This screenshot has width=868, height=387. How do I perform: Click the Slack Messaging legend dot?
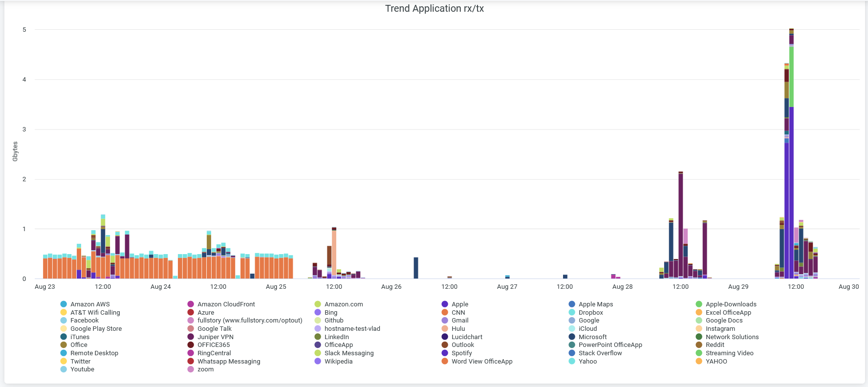pos(318,353)
